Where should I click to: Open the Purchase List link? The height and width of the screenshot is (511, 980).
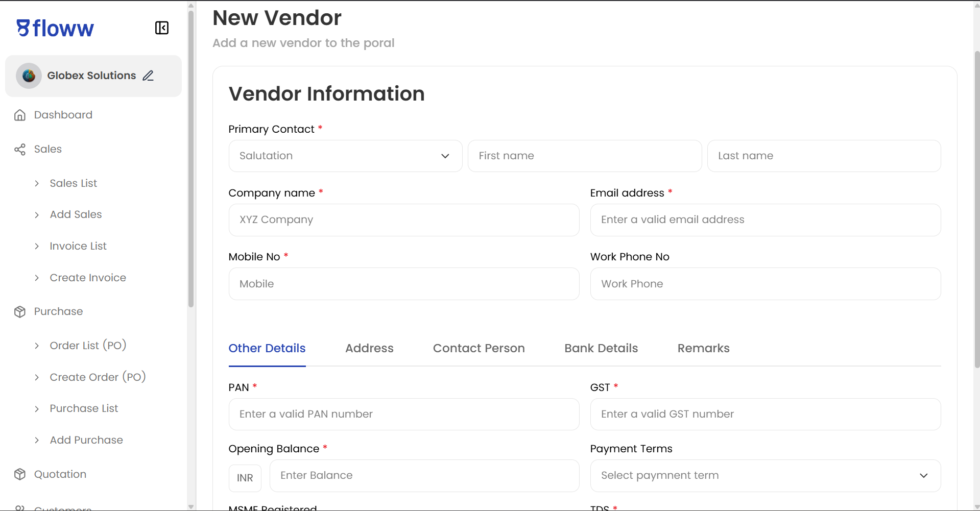(x=84, y=408)
